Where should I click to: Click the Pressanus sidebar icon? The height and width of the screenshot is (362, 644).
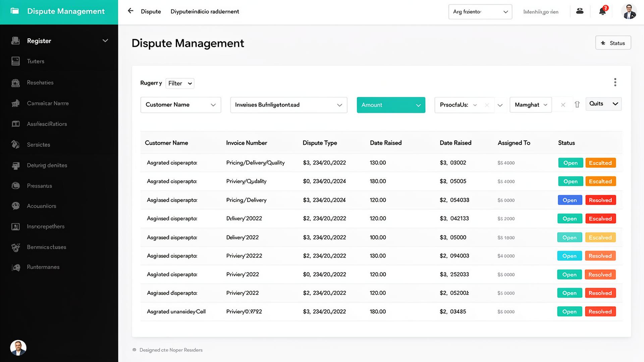click(15, 186)
